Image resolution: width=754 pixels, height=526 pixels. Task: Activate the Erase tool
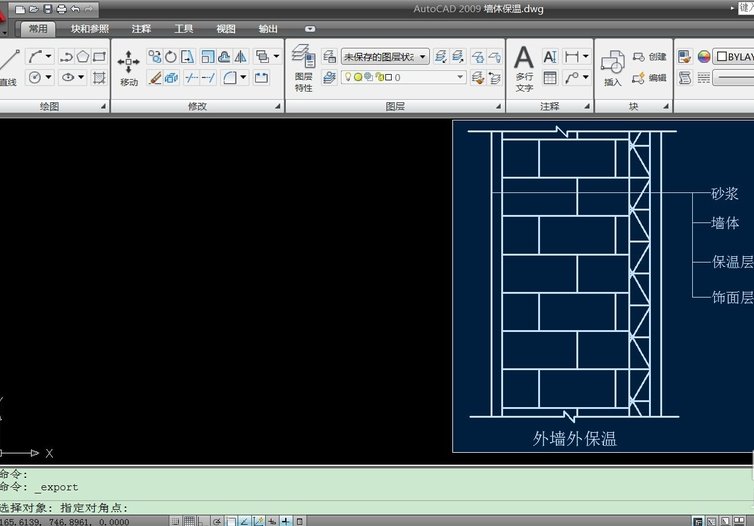(154, 77)
